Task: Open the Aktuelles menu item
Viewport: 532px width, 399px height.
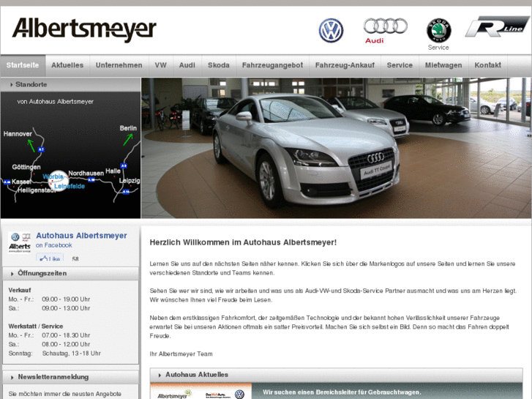Action: pos(67,65)
